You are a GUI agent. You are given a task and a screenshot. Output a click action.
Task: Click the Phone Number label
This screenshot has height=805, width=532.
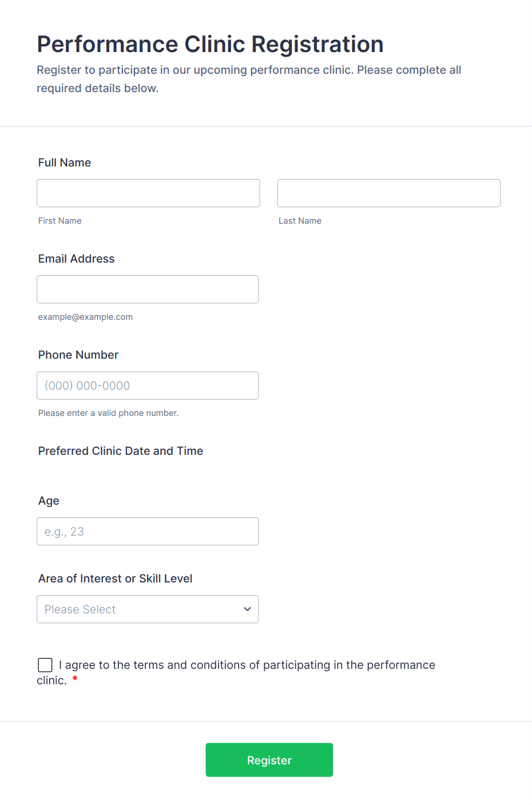pyautogui.click(x=78, y=355)
